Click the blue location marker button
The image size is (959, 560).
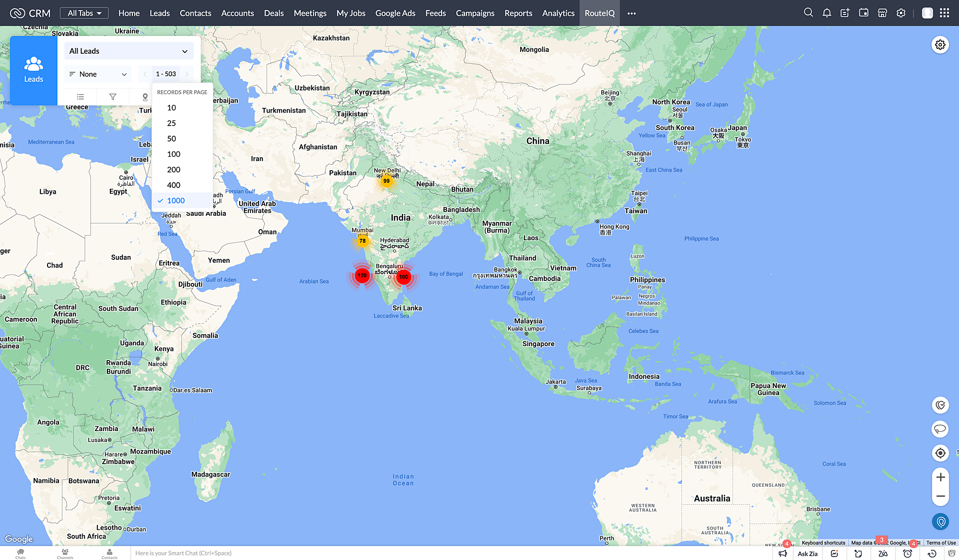pos(940,522)
